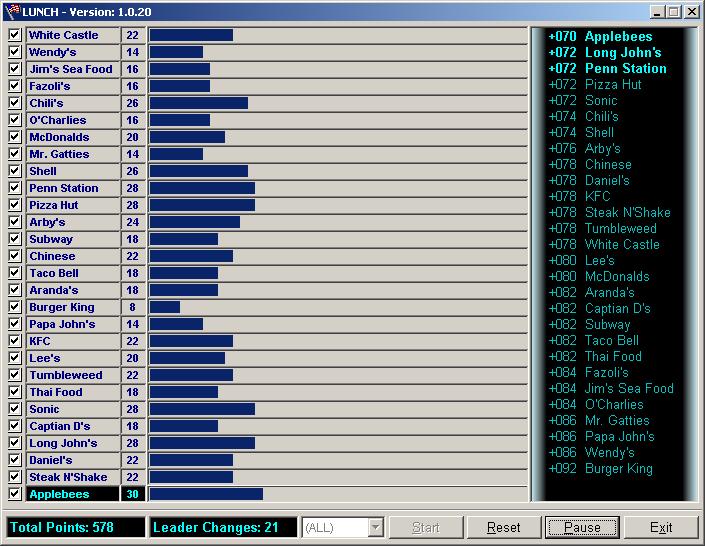This screenshot has width=705, height=546.
Task: Disable the Sonic checkbox
Action: tap(15, 409)
